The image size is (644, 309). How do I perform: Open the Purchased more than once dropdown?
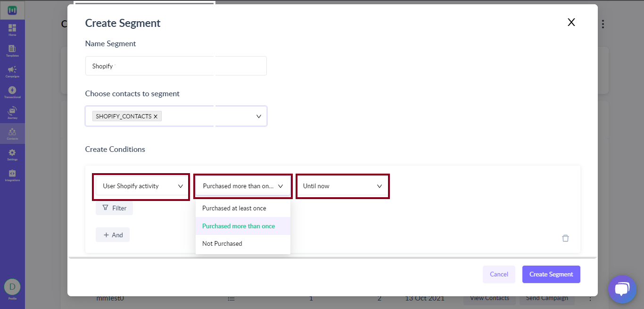tap(243, 186)
